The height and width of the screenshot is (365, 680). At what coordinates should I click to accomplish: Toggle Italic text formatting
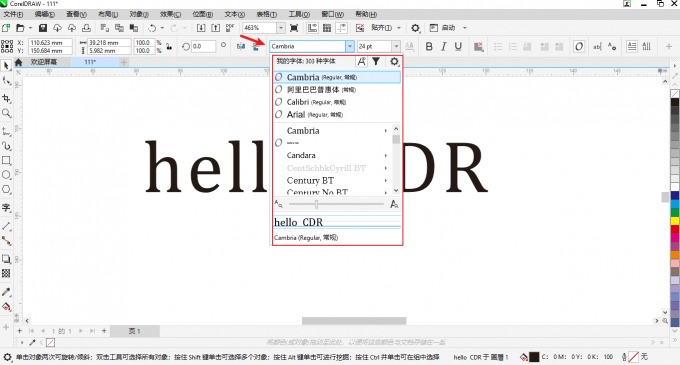click(x=444, y=46)
